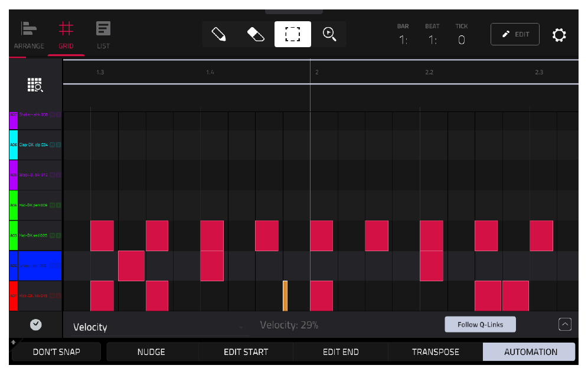Select the cyan A06 pad color swatch
The height and width of the screenshot is (375, 588).
(14, 144)
